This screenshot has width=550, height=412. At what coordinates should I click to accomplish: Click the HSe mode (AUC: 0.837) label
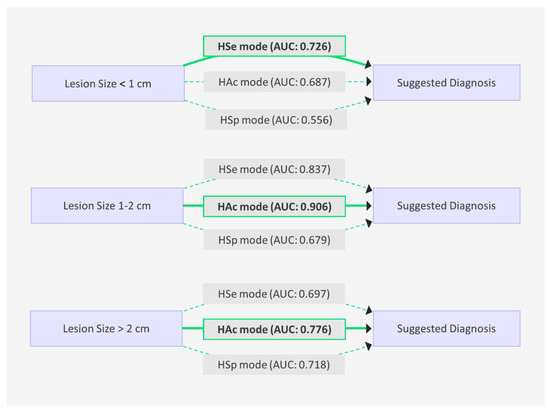[x=274, y=169]
